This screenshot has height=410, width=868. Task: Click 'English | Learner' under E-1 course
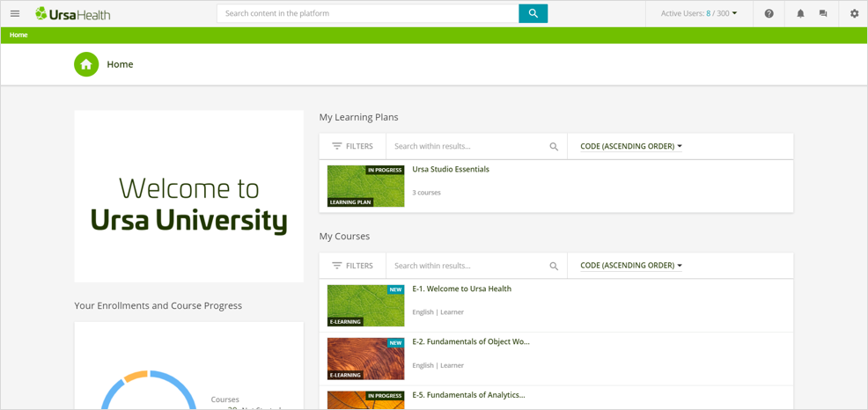(438, 312)
